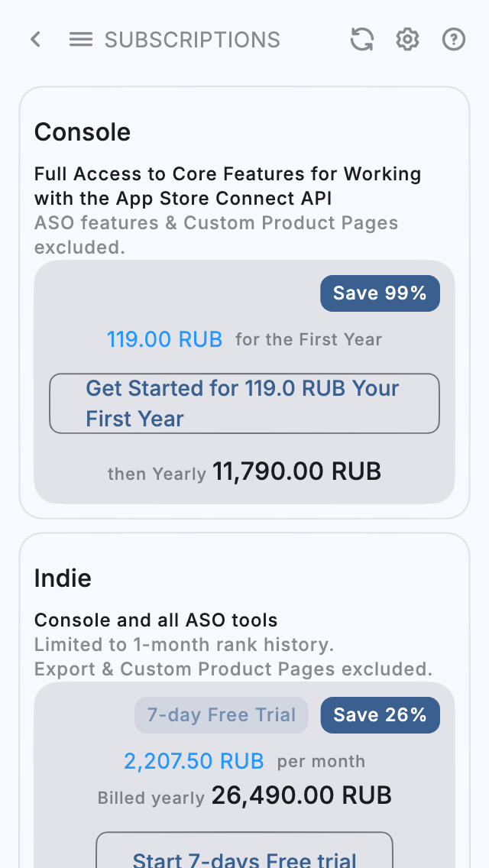Refresh the subscription list
Screen dimensions: 489x868
(x=361, y=40)
